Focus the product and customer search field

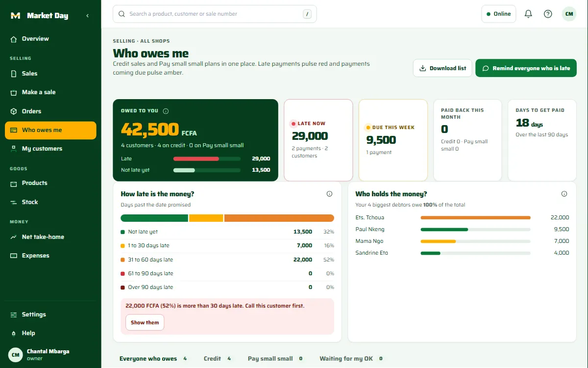pyautogui.click(x=215, y=14)
